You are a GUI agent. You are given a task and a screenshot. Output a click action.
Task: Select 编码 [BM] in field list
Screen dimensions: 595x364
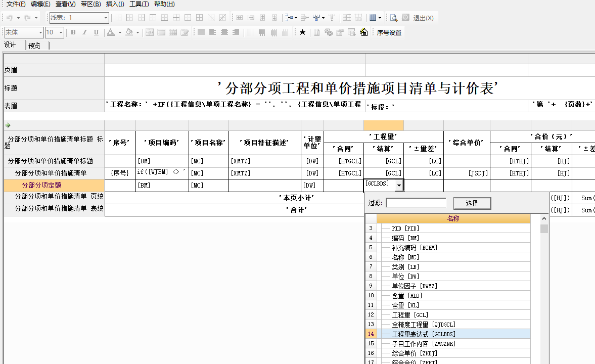[453, 238]
